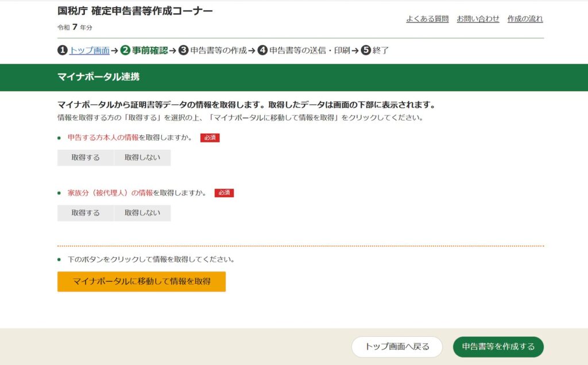Click the step 3 circle before 申告書等の作成
The image size is (588, 365).
click(x=183, y=51)
